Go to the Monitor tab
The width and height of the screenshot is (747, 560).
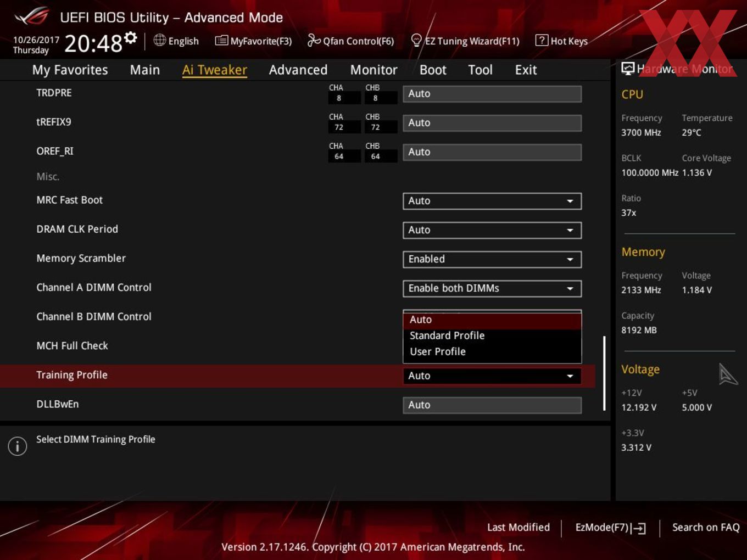374,70
